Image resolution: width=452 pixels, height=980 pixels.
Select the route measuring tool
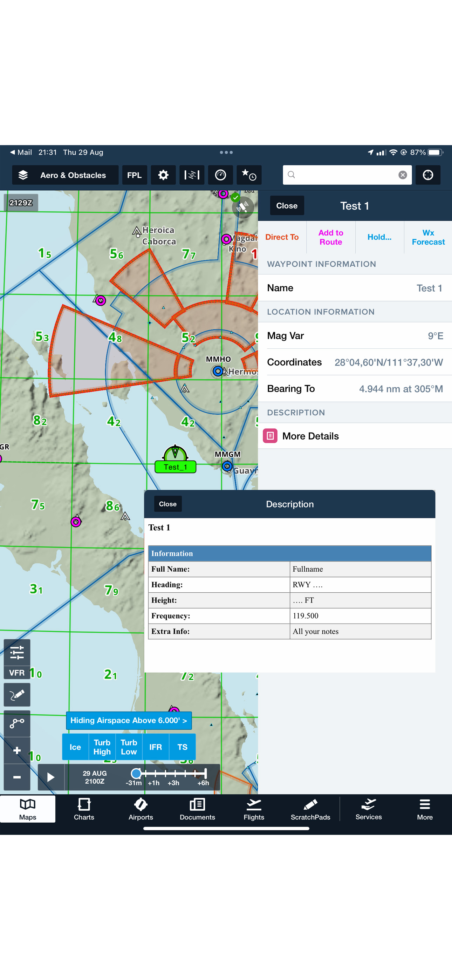pos(17,723)
